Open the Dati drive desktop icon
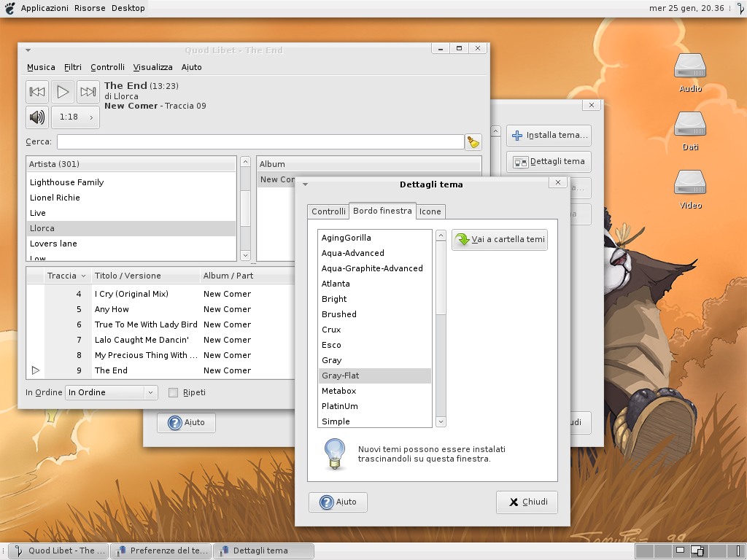Viewport: 747px width, 560px height. click(x=690, y=131)
